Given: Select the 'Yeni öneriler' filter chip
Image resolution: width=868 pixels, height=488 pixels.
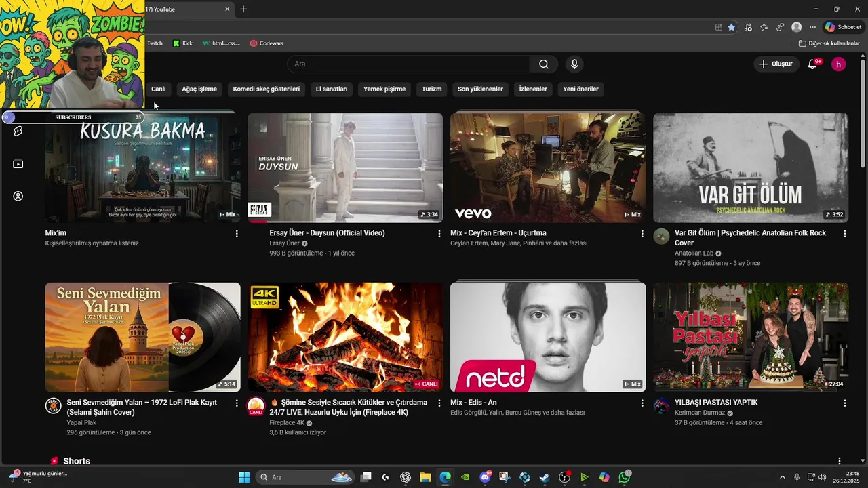Looking at the screenshot, I should [x=580, y=89].
